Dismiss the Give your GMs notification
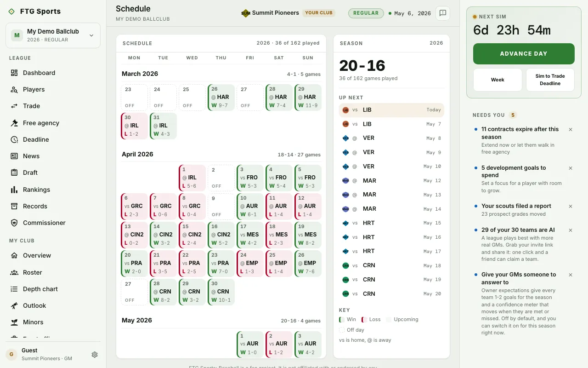Screen dimensions: 588x368 (571, 275)
